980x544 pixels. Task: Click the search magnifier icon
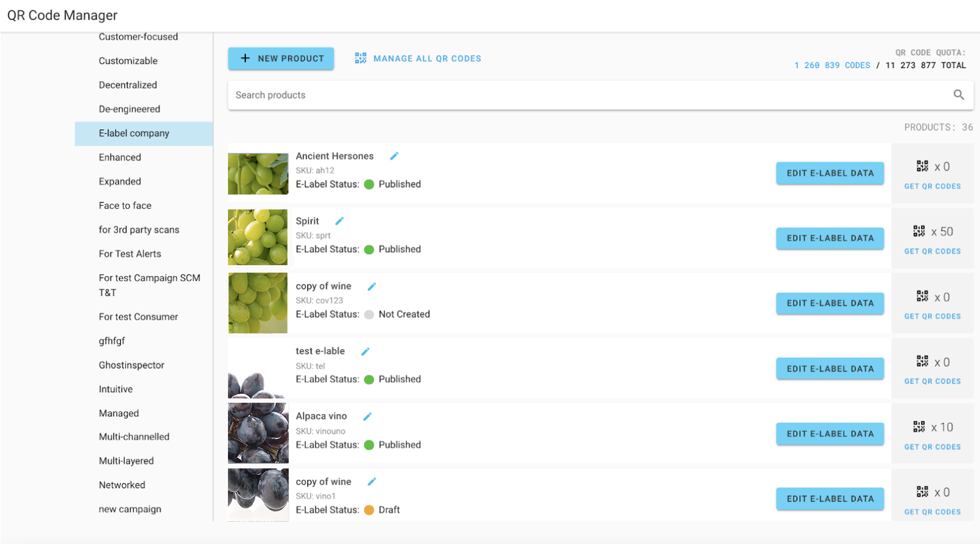(x=958, y=95)
